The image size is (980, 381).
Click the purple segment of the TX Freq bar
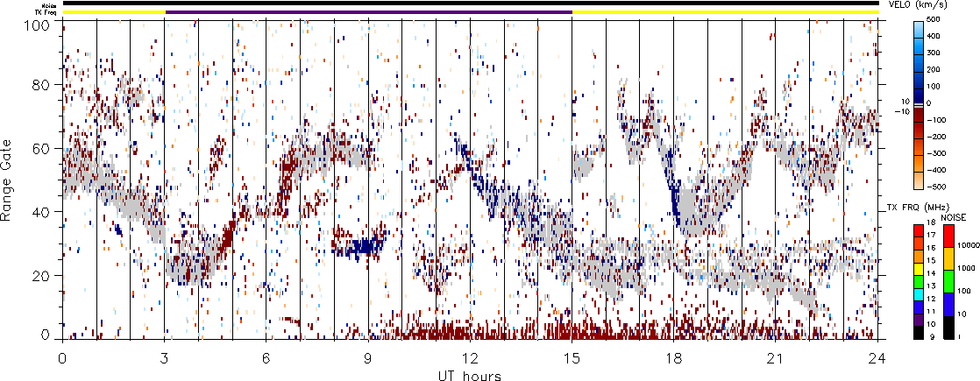369,12
